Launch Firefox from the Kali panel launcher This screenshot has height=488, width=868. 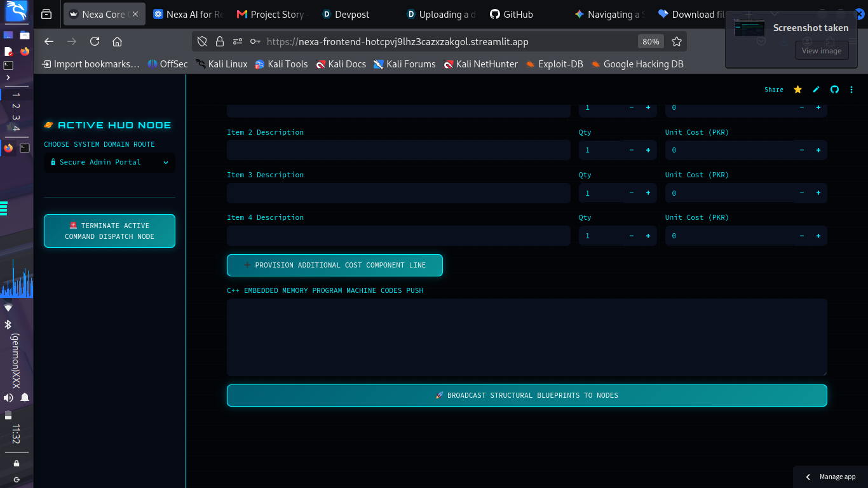[25, 51]
